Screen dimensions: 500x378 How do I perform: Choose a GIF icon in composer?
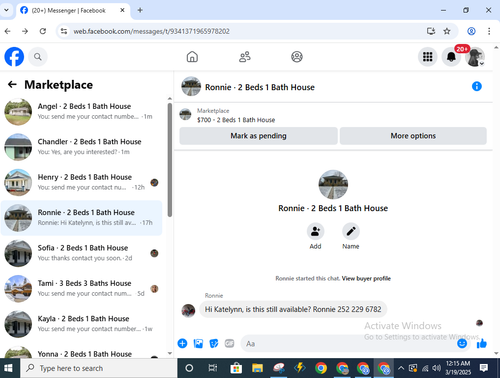pos(229,343)
